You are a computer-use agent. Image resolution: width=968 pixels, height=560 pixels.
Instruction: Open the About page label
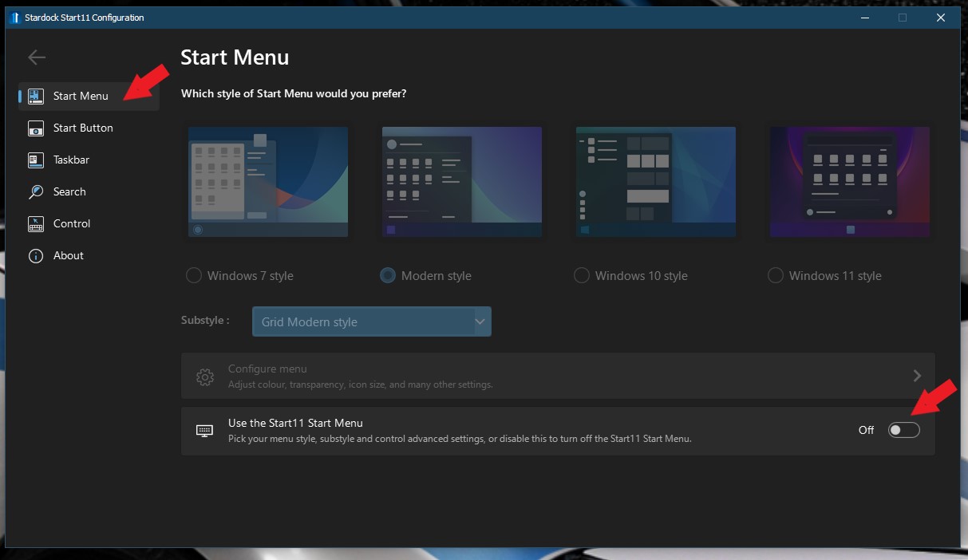coord(69,256)
